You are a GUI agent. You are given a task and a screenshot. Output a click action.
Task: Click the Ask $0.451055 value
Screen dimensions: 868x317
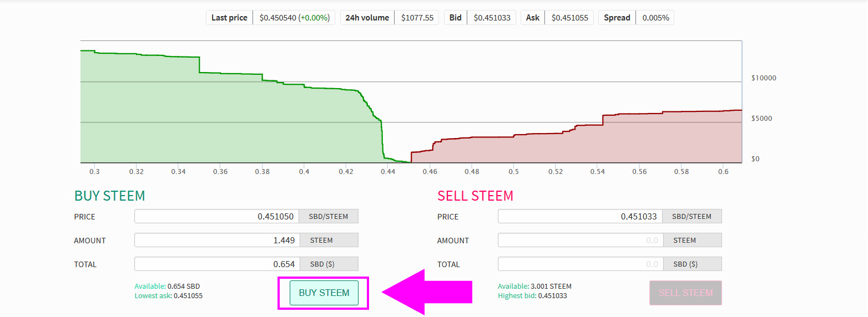pyautogui.click(x=569, y=18)
